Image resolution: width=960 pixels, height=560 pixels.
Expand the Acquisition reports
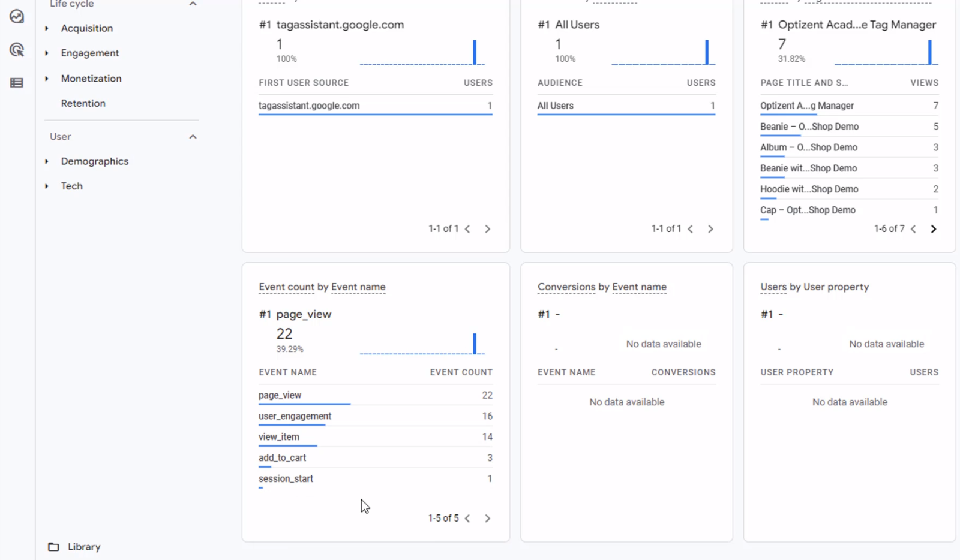86,28
